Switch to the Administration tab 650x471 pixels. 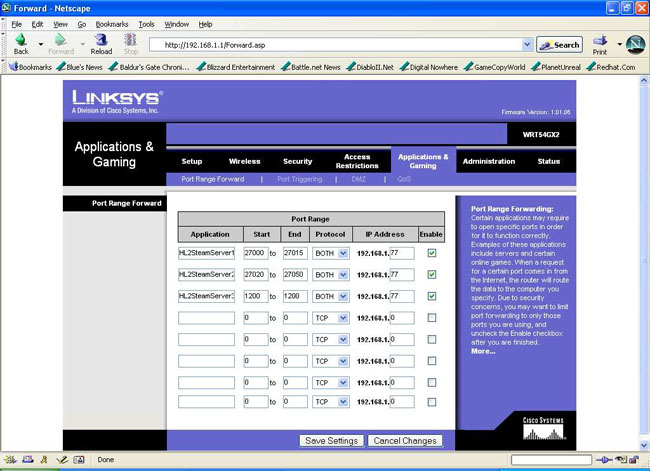point(489,161)
